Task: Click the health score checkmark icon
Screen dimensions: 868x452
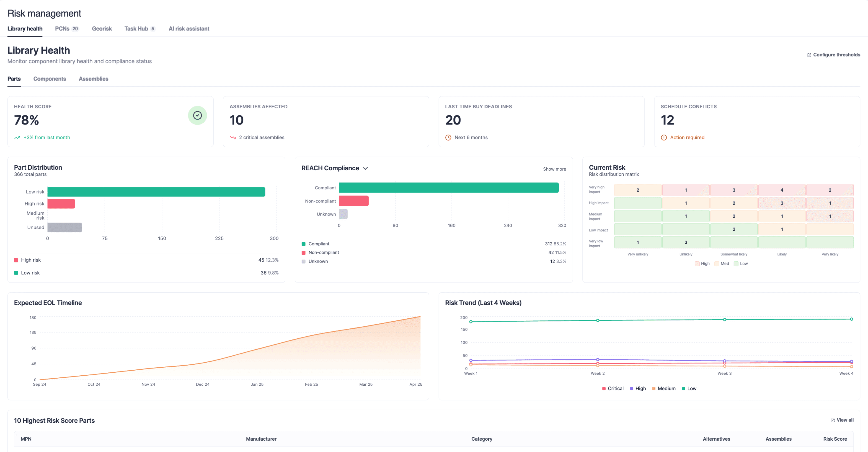Action: [197, 116]
